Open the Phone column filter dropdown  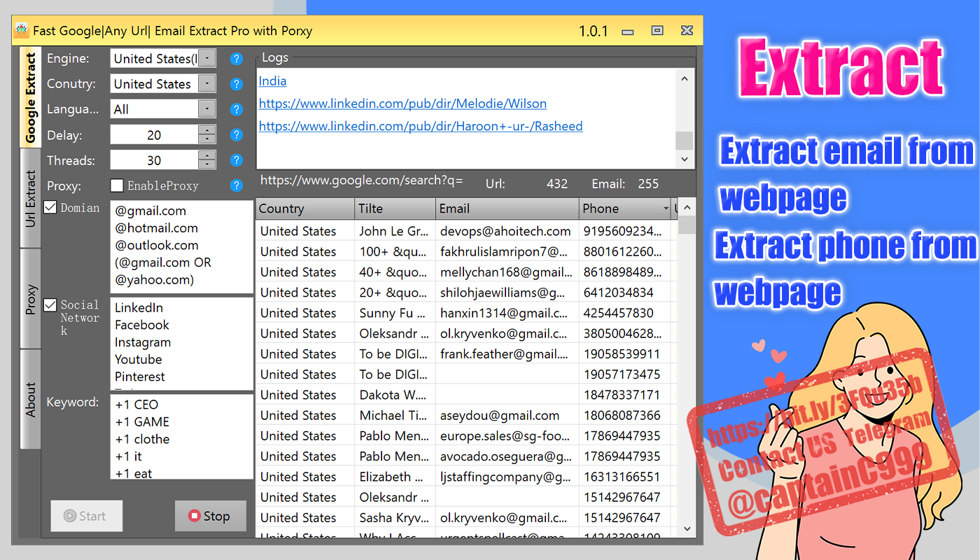pyautogui.click(x=667, y=209)
